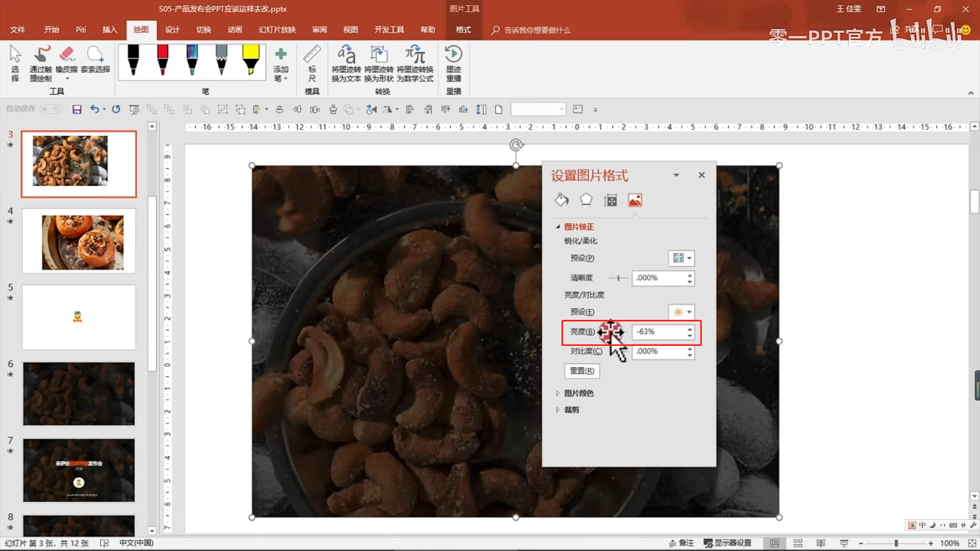Click 将墨迹转换为形状 ink to shape
Viewport: 980px width, 551px height.
click(379, 64)
